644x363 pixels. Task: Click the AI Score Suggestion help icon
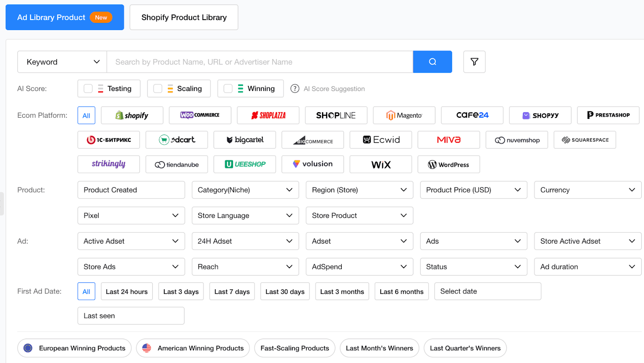(x=294, y=88)
